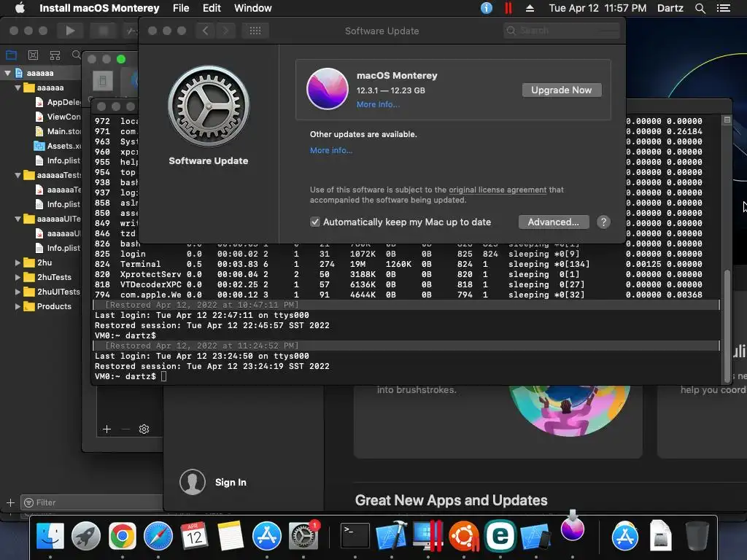
Task: Expand the Products folder
Action: (18, 306)
